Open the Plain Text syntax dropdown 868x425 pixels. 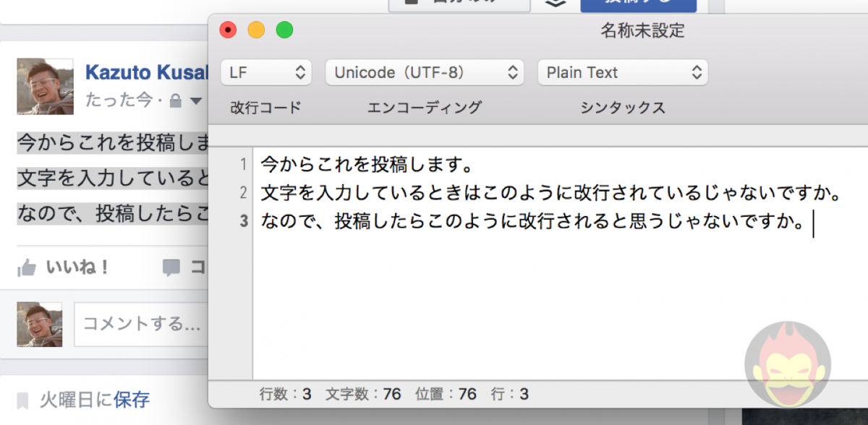click(x=622, y=72)
